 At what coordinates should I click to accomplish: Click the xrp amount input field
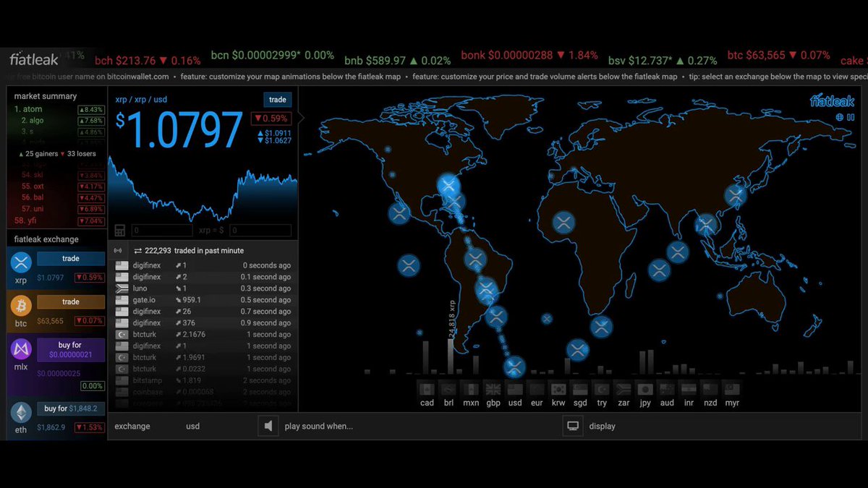point(163,231)
